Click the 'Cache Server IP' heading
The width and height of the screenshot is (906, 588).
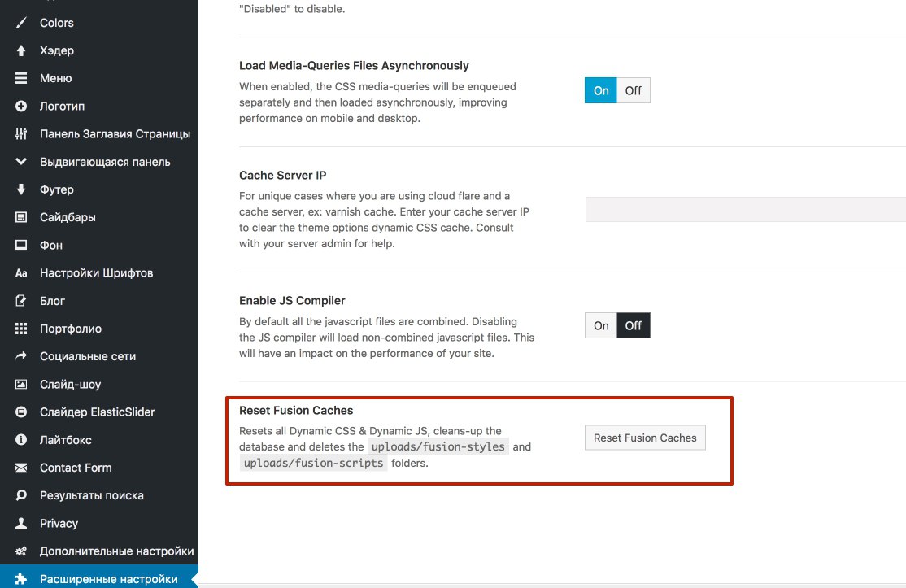pos(282,176)
